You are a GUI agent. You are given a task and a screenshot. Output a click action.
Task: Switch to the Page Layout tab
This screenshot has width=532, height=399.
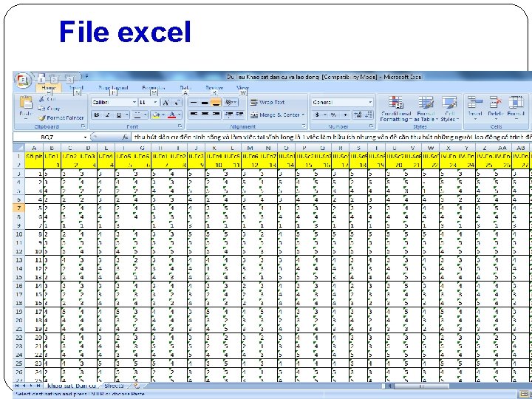113,88
